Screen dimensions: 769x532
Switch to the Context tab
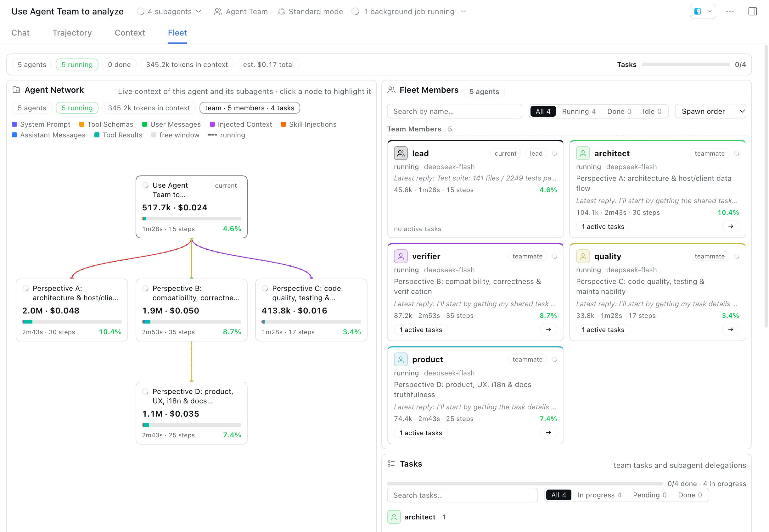(x=130, y=33)
